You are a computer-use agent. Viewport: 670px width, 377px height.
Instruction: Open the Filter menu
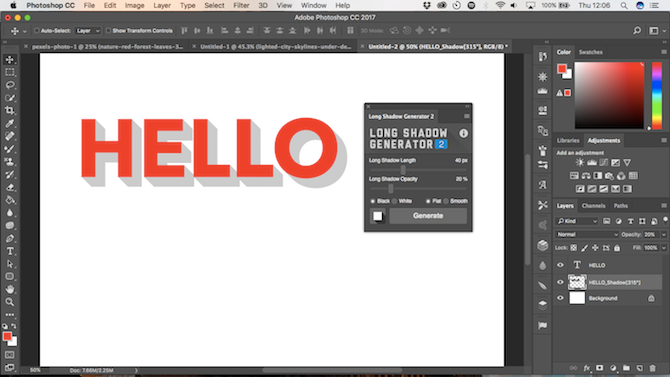click(x=241, y=6)
